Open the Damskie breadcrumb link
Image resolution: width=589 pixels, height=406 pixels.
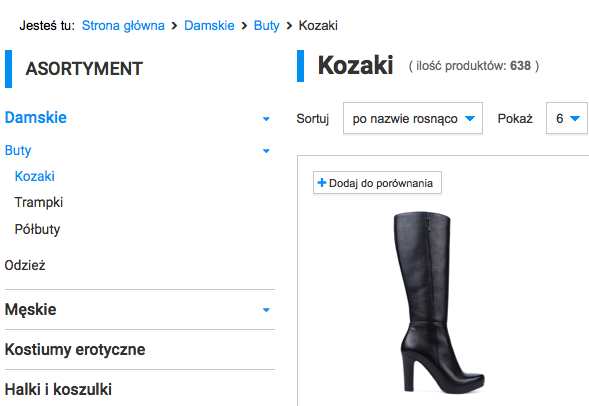209,26
